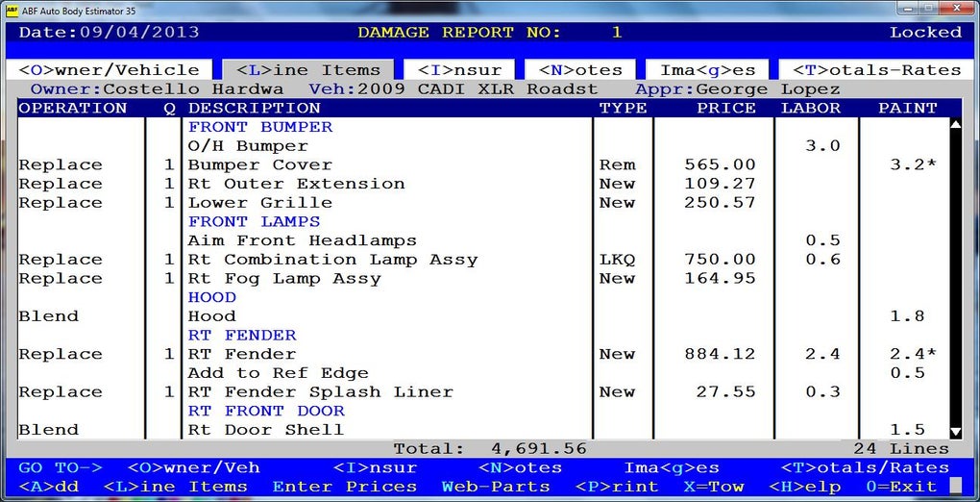Select the DESCRIPTION column header
Viewport: 980px width, 502px height.
tap(255, 109)
